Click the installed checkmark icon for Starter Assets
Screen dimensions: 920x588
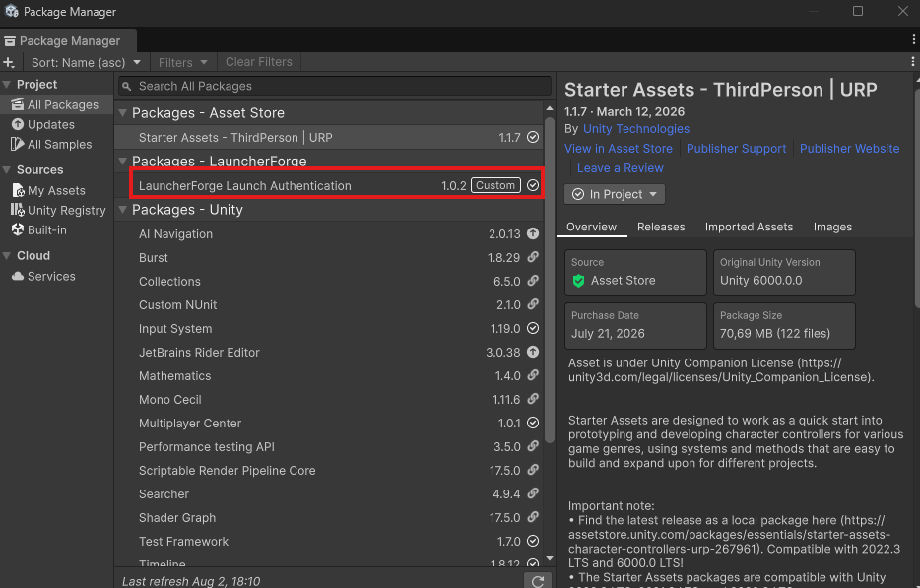(533, 137)
